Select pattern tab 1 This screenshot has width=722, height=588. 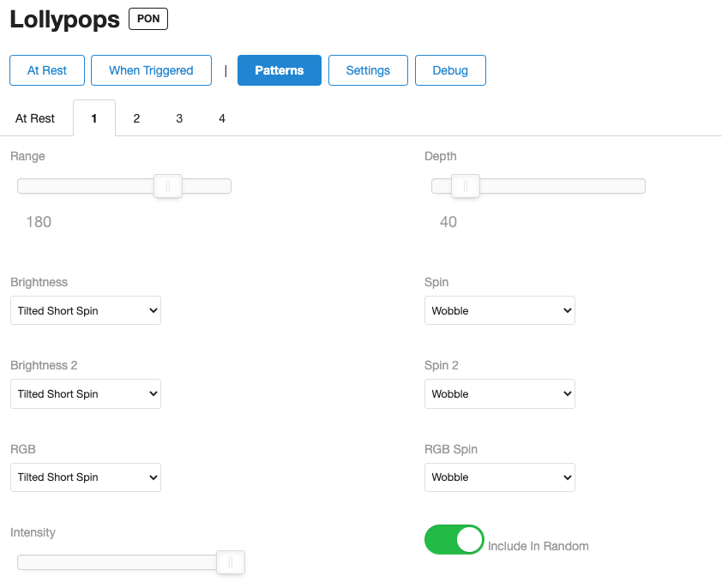click(x=93, y=118)
